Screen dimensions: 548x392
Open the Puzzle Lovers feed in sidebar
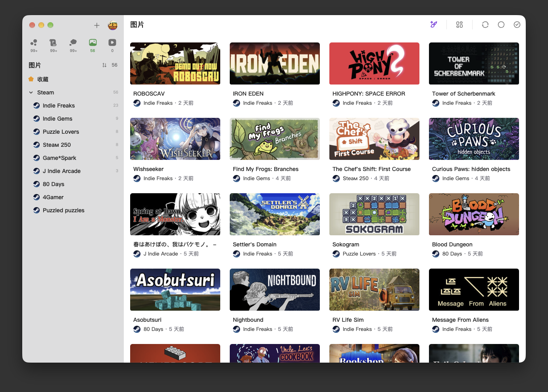pos(73,132)
